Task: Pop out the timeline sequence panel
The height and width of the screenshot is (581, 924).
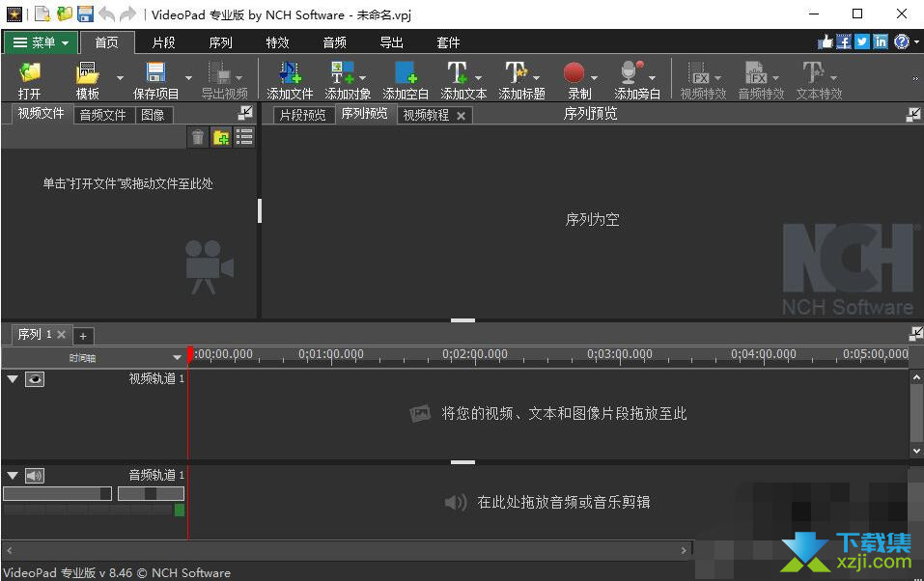Action: click(x=916, y=334)
